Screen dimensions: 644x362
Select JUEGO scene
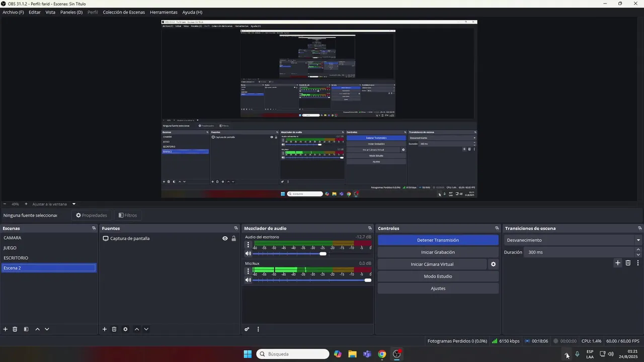[49, 248]
